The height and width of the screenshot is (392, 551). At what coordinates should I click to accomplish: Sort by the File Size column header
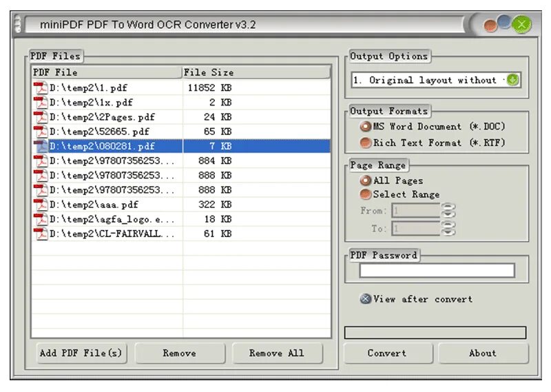[256, 72]
